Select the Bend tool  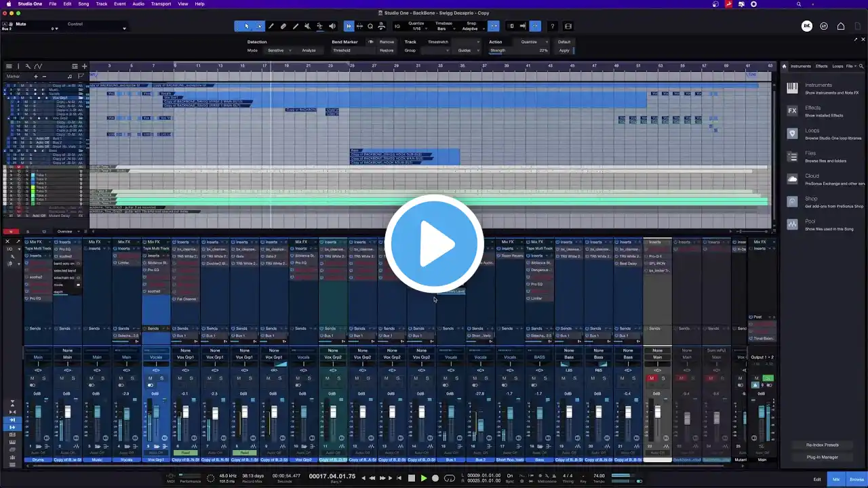tap(319, 26)
